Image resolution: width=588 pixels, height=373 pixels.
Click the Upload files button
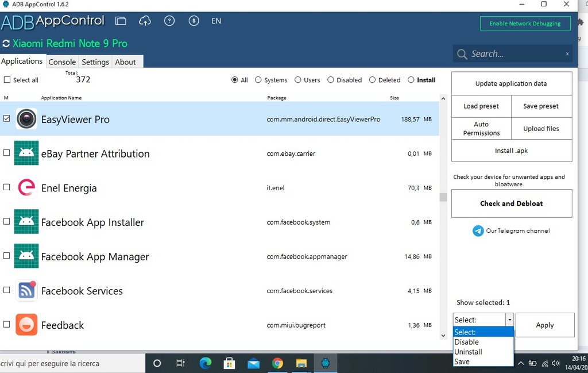coord(541,128)
